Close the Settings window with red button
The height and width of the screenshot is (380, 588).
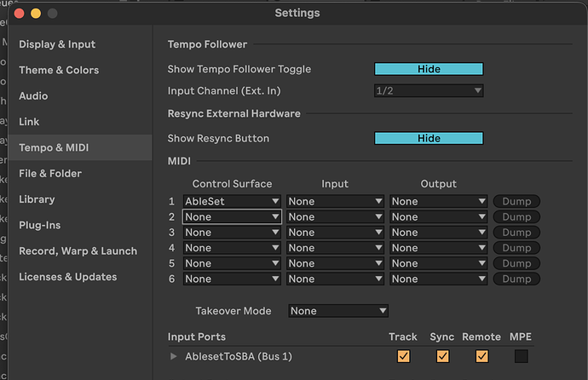[x=19, y=14]
